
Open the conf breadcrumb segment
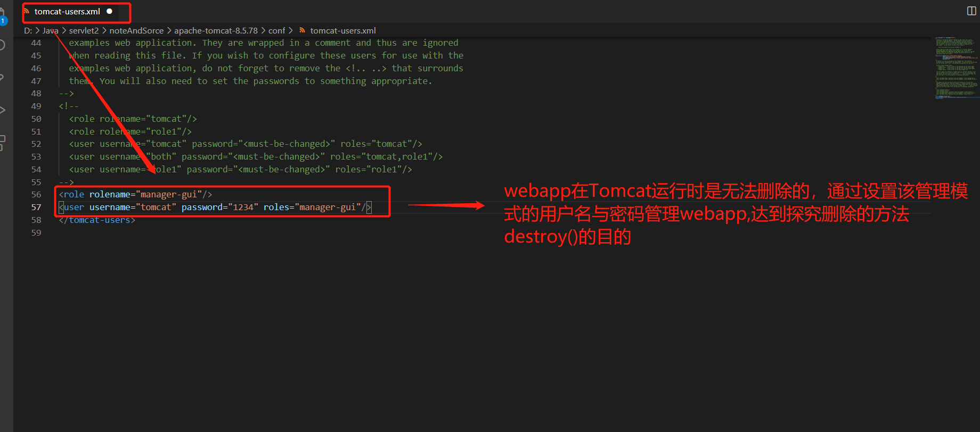pos(276,30)
